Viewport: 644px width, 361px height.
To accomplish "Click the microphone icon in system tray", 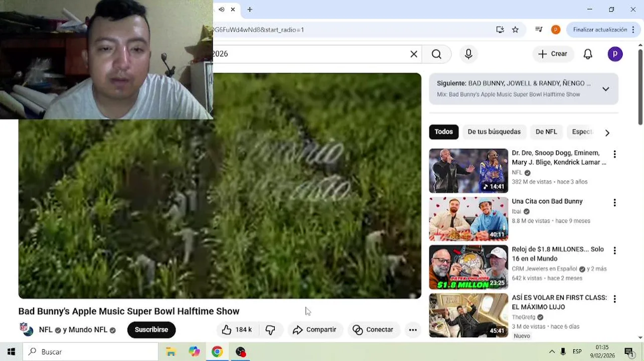I will [563, 352].
